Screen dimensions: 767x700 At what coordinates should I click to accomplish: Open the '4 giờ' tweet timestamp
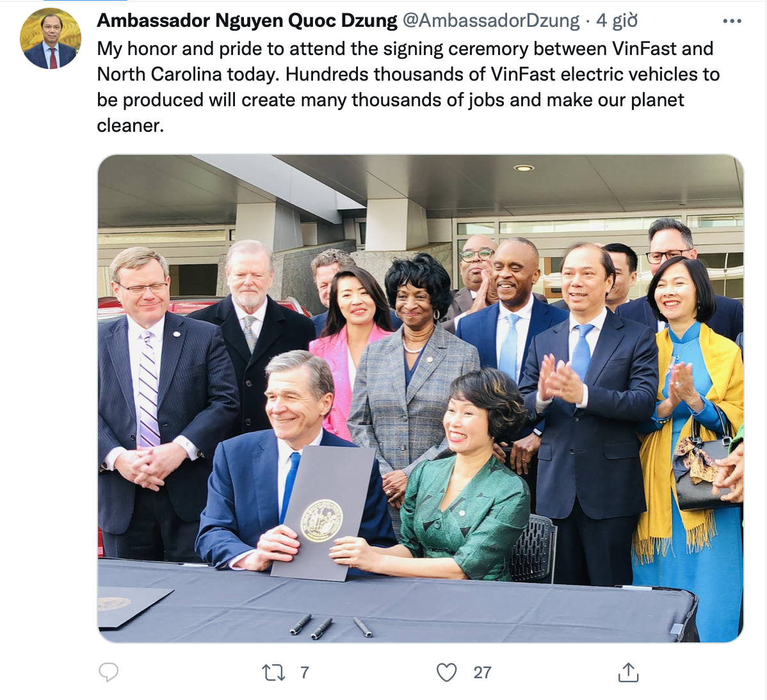(x=617, y=20)
